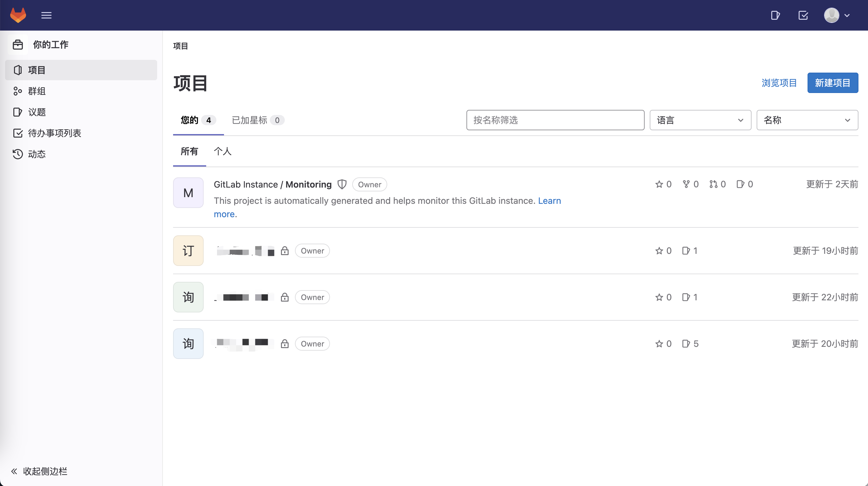
Task: Click forks count on Monitoring row
Action: click(690, 184)
